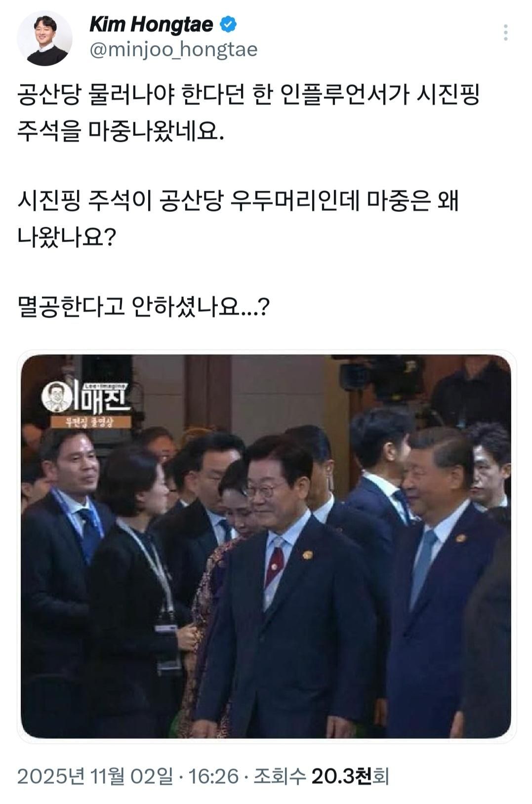The image size is (532, 804).
Task: Open the attached photo in the tweet
Action: point(266,546)
